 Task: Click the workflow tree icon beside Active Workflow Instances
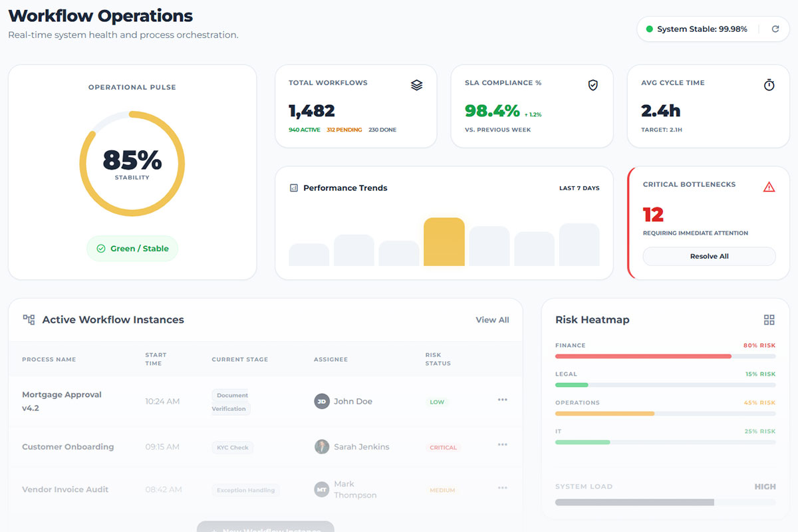tap(29, 320)
